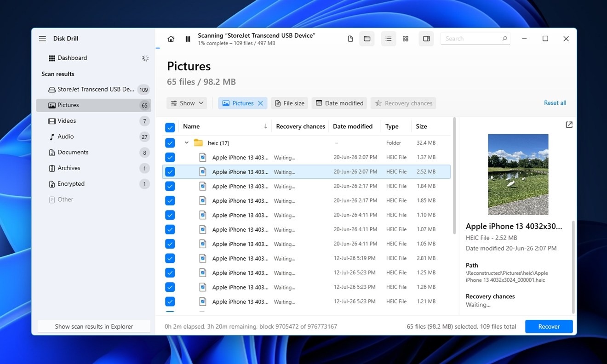Select Archives category in sidebar
Image resolution: width=607 pixels, height=364 pixels.
[x=94, y=168]
